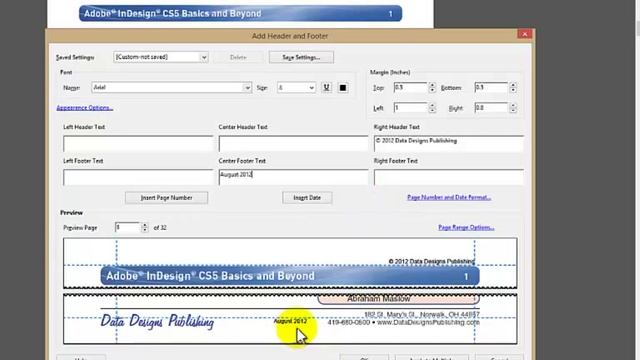Adjust the Right margin stepper
This screenshot has width=640, height=360.
click(x=513, y=108)
